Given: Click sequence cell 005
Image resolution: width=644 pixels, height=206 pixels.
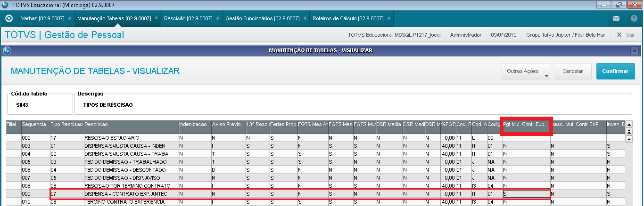Looking at the screenshot, I should coord(35,162).
